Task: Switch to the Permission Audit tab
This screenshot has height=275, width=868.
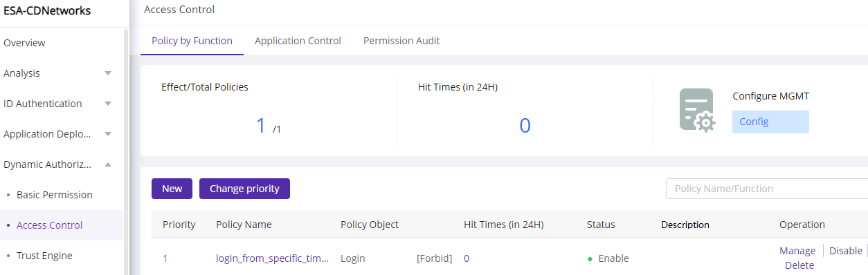Action: pyautogui.click(x=401, y=41)
